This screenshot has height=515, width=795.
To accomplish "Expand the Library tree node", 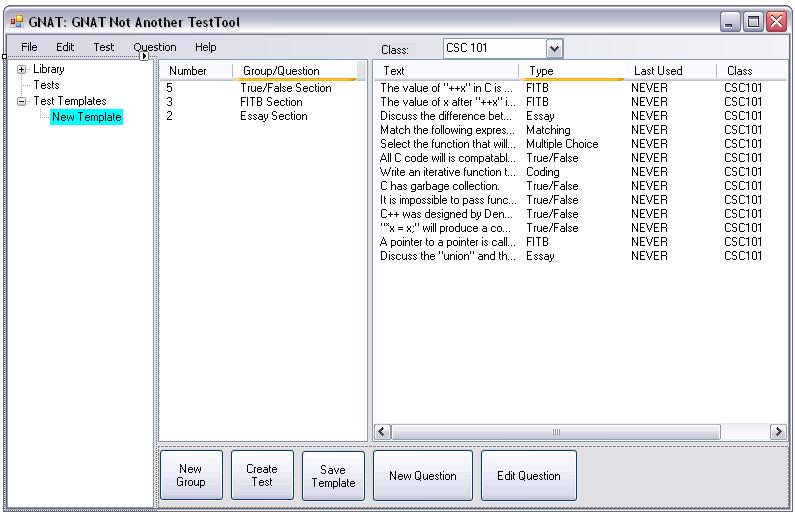I will 22,70.
